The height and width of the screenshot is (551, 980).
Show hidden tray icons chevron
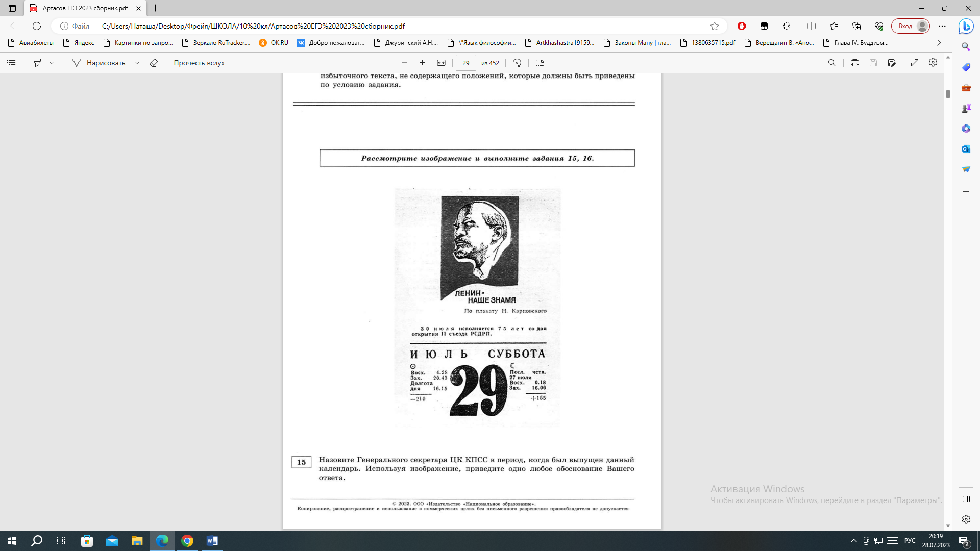[853, 541]
